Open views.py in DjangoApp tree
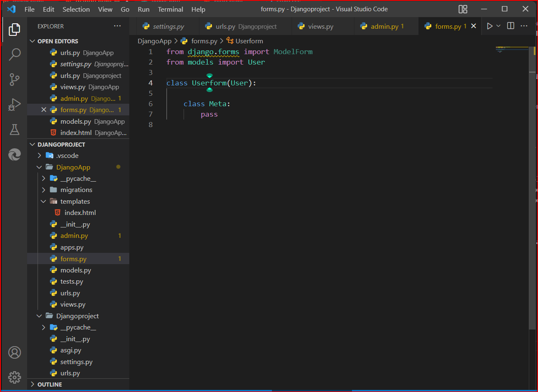 click(78, 305)
